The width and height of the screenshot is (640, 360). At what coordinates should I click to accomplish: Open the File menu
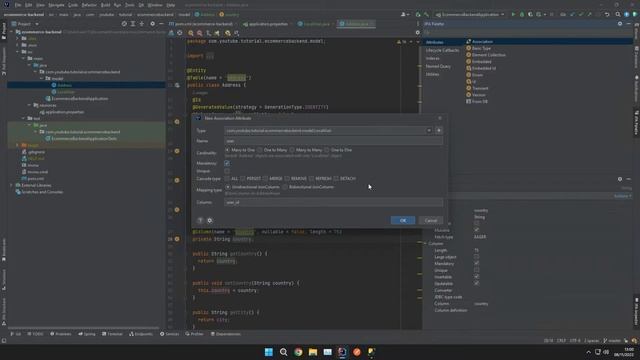[18, 5]
